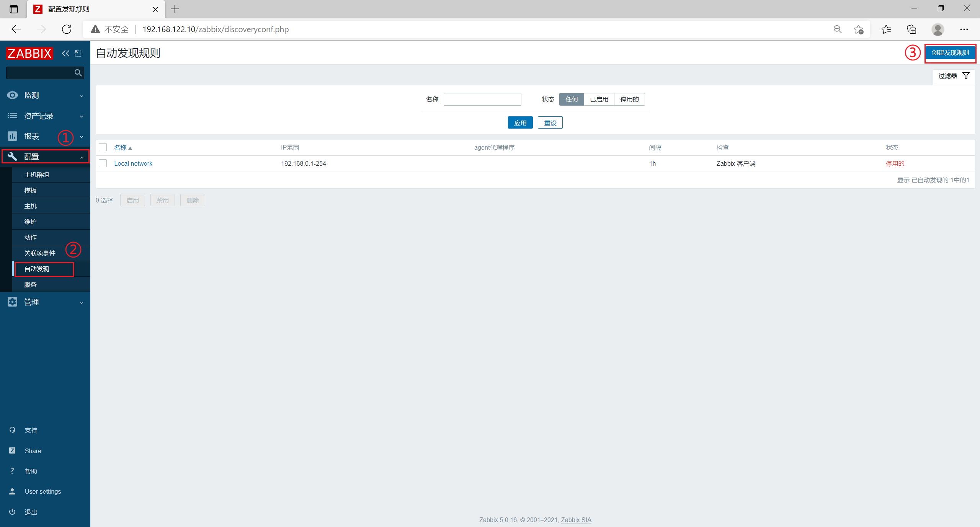Click the Reports bar chart icon
The image size is (980, 527).
coord(12,136)
